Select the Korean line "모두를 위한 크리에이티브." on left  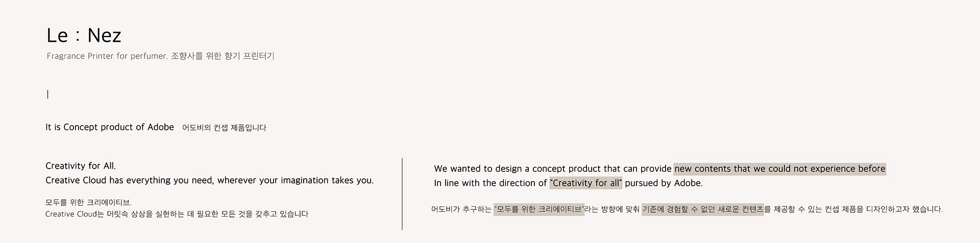tap(88, 203)
